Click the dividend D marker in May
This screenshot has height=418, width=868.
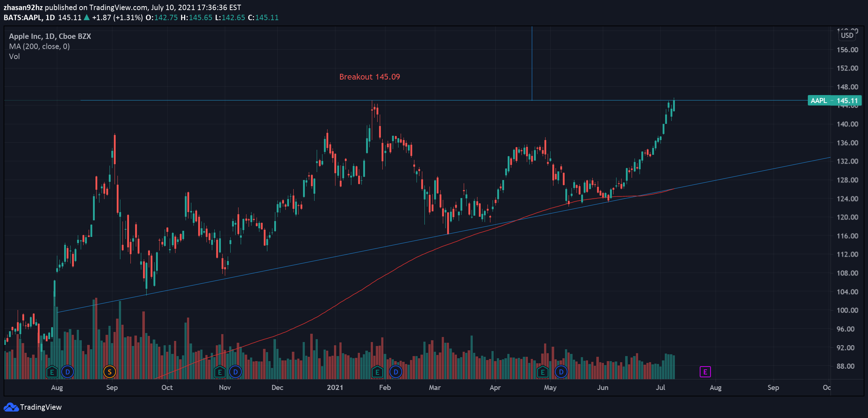click(x=561, y=372)
